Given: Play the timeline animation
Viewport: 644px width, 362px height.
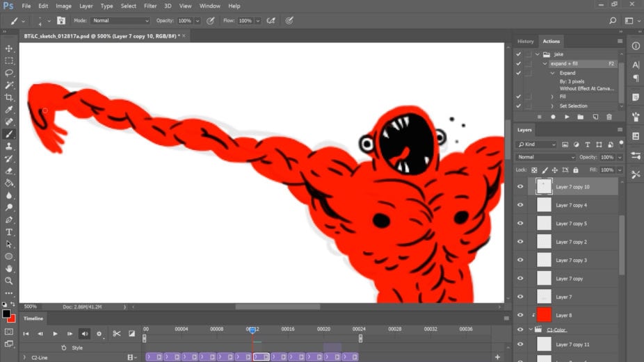Looking at the screenshot, I should pyautogui.click(x=55, y=334).
